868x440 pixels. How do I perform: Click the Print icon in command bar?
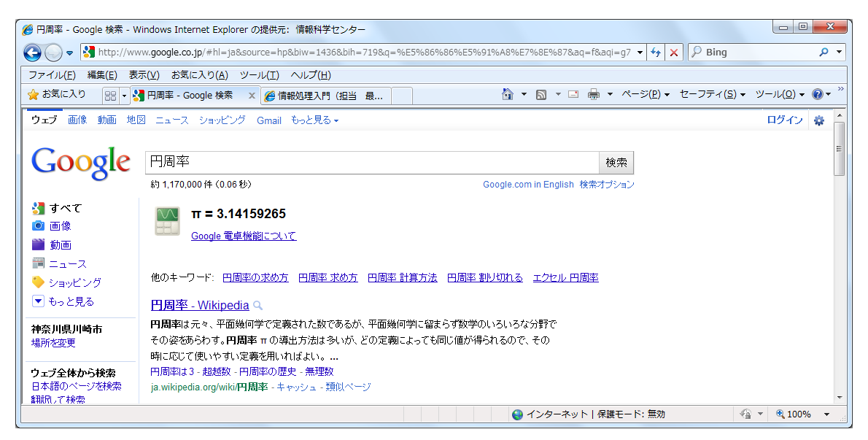click(594, 95)
